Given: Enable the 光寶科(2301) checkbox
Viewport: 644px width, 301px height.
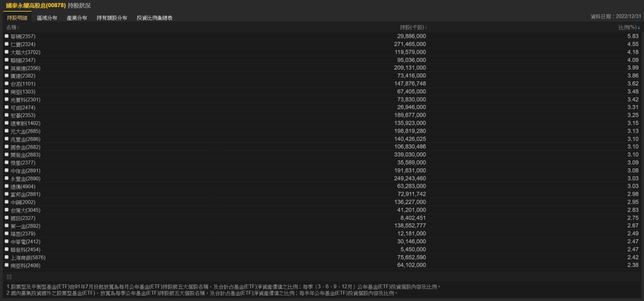Looking at the screenshot, I should (6, 99).
